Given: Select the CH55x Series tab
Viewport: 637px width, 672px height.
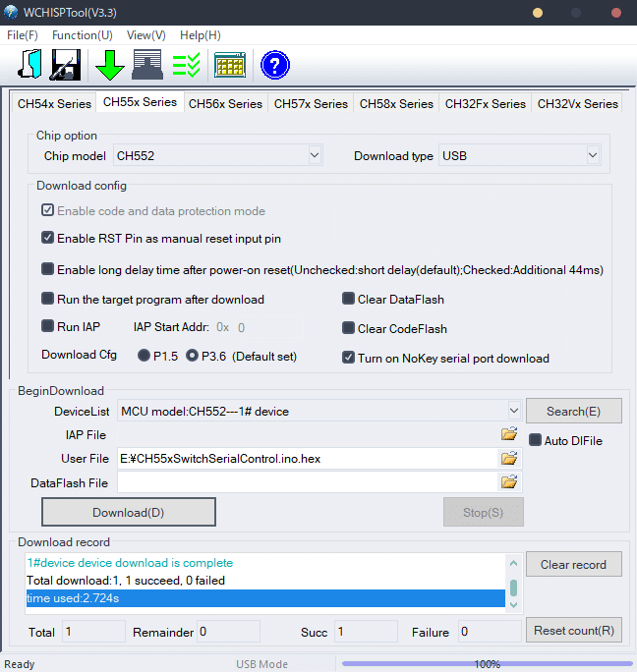Looking at the screenshot, I should 140,102.
